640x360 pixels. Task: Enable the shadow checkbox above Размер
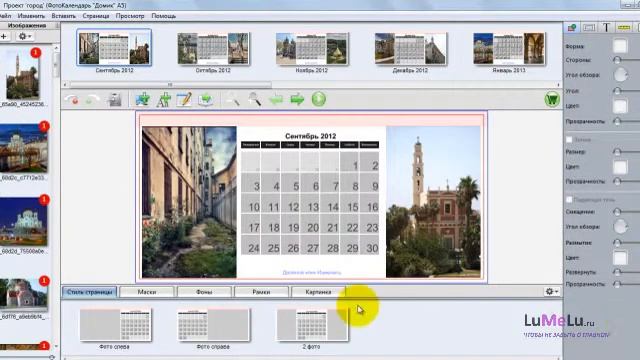tap(569, 140)
